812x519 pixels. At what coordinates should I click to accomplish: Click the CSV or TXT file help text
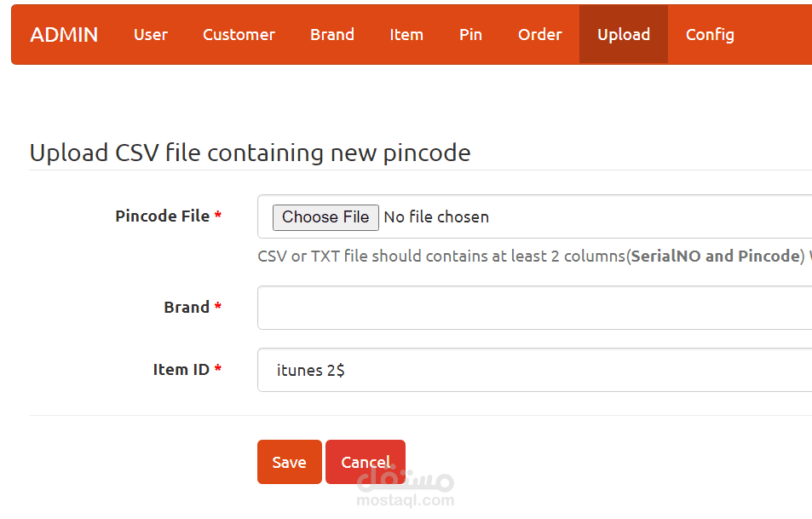(x=528, y=257)
